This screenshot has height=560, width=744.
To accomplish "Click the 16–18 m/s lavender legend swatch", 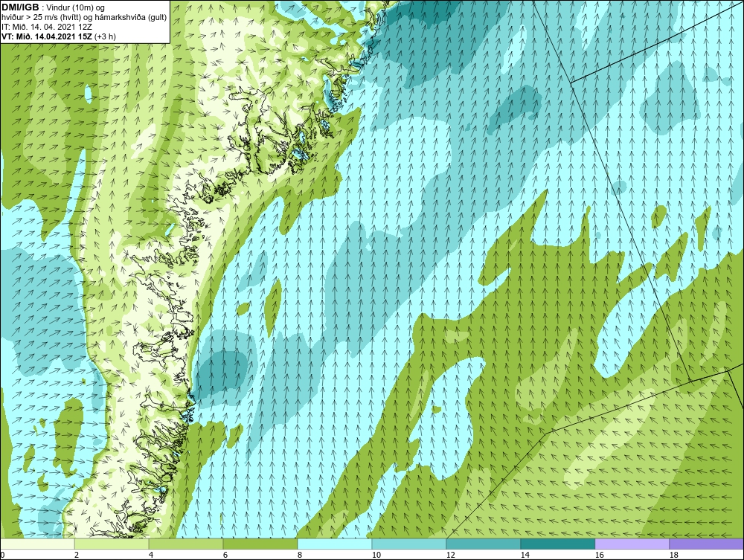I will click(x=632, y=544).
